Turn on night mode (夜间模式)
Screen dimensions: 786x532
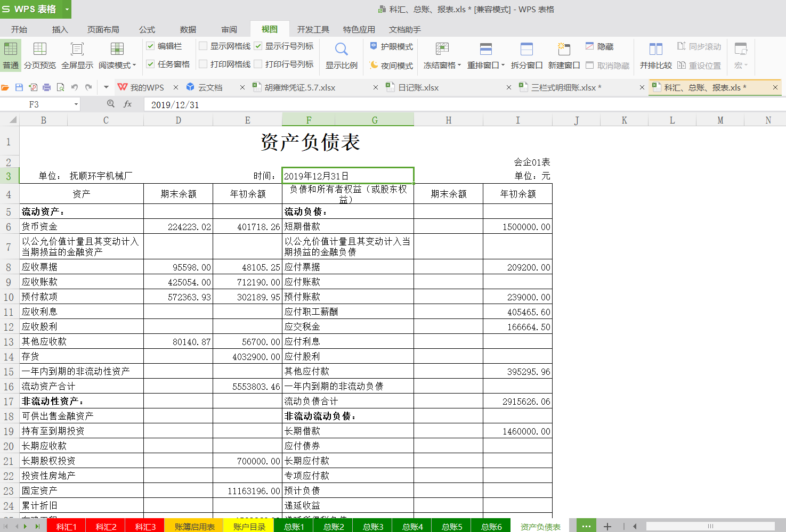click(x=392, y=66)
